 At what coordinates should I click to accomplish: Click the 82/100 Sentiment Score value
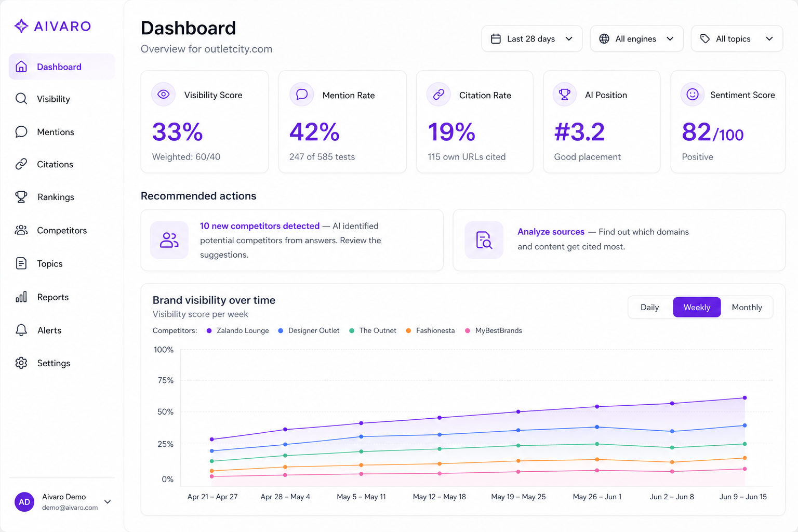point(713,132)
